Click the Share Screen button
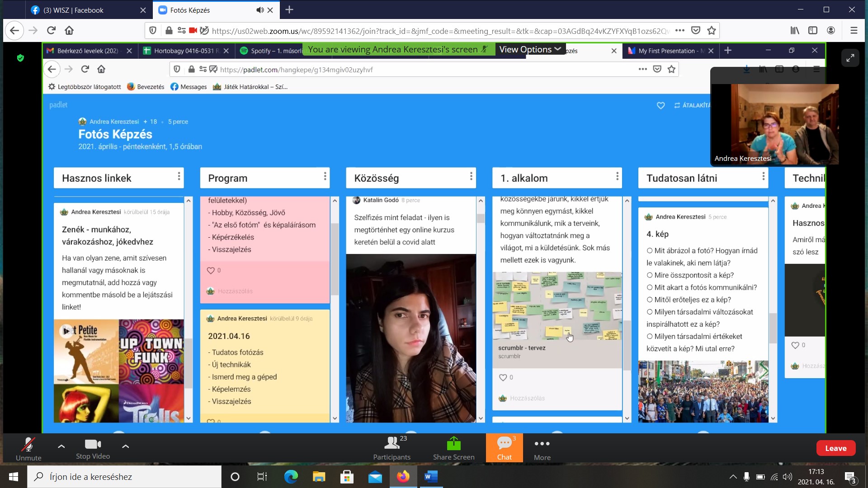The height and width of the screenshot is (488, 868). (454, 448)
